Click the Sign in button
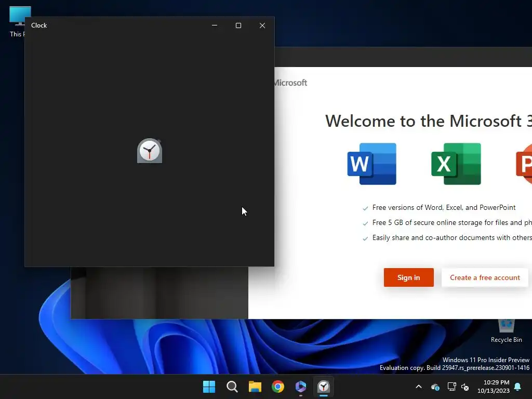Viewport: 532px width, 399px height. pos(409,277)
